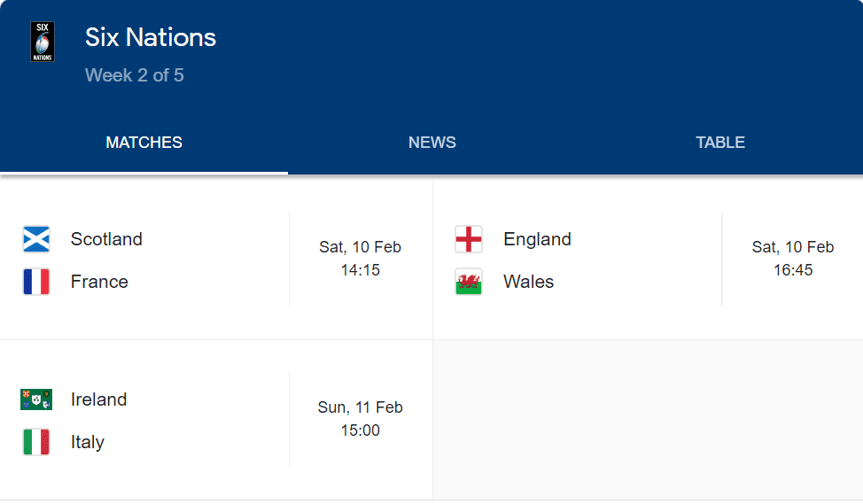Click the Italy flag icon
The height and width of the screenshot is (504, 863).
pyautogui.click(x=36, y=442)
